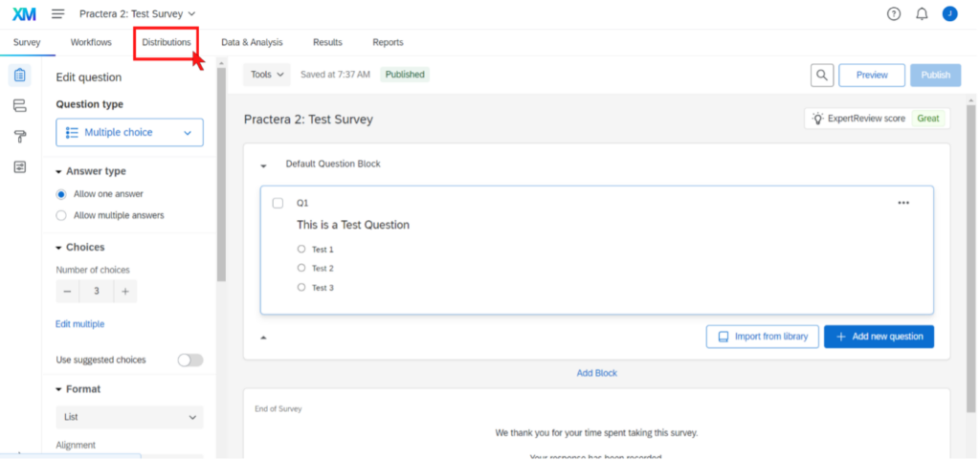Expand the Tools dropdown
This screenshot has width=980, height=460.
[267, 74]
